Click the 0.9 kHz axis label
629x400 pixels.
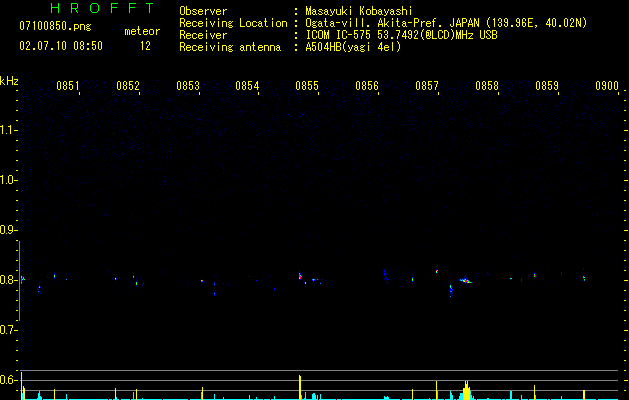[x=8, y=230]
